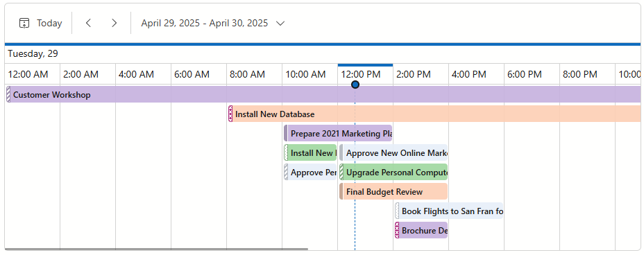Click date range April 29 - April 30, 2025
Image resolution: width=644 pixels, height=255 pixels.
coord(205,23)
